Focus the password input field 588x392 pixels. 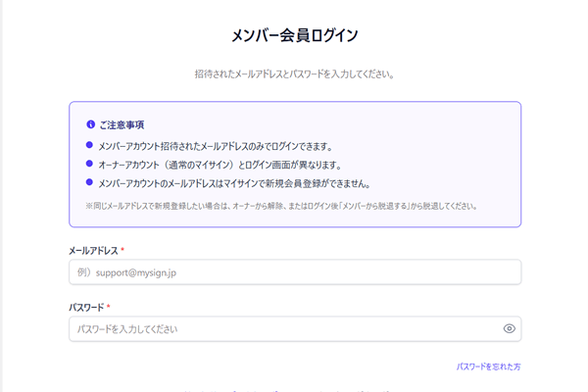click(295, 329)
